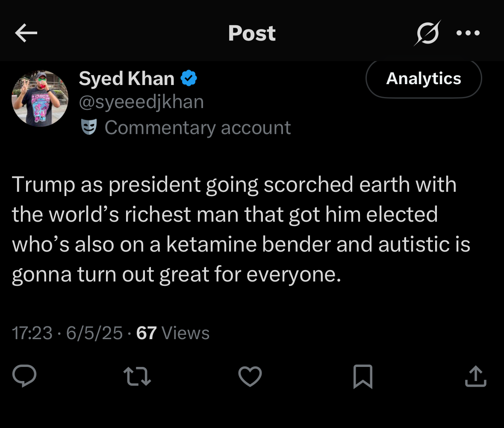The width and height of the screenshot is (504, 428).
Task: Tap the Post header title
Action: tap(252, 33)
